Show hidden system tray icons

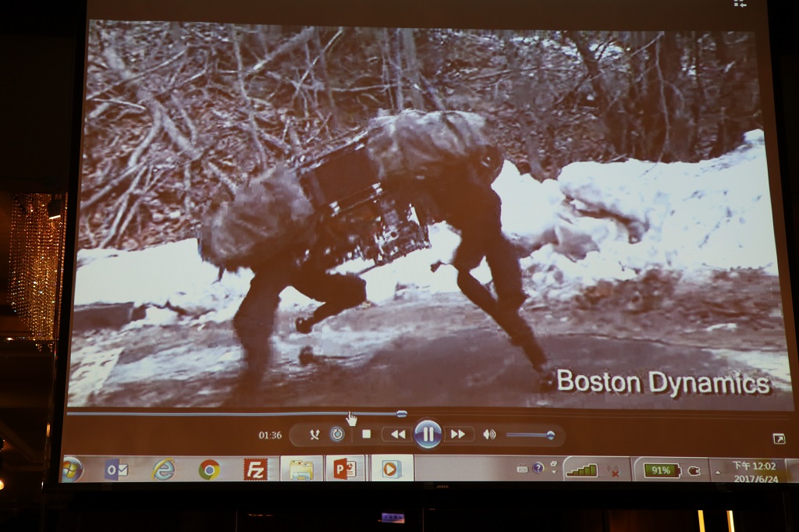[x=717, y=472]
